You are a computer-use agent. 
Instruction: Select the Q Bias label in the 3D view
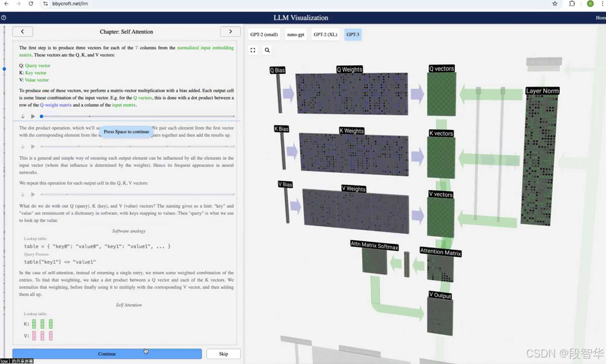click(x=277, y=70)
